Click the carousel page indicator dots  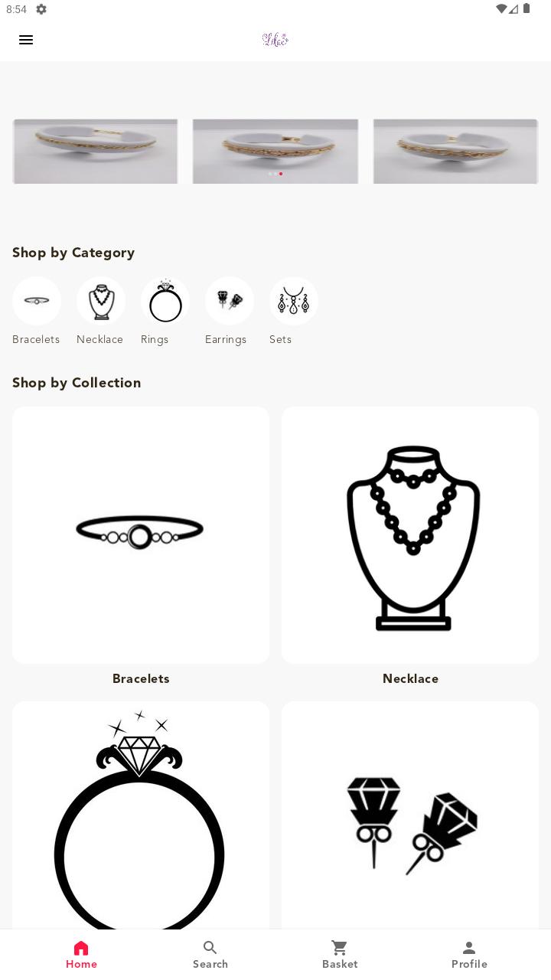275,174
